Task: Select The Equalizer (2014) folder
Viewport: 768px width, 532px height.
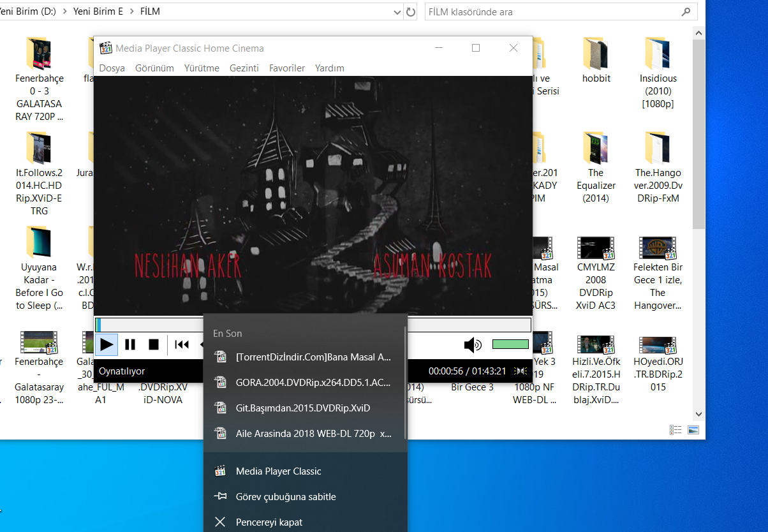Action: click(x=596, y=167)
